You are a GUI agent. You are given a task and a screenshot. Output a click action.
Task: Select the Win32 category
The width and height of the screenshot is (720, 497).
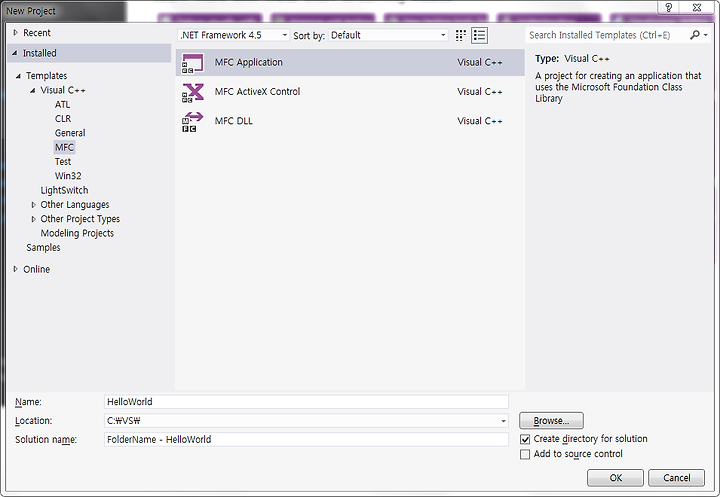point(68,176)
